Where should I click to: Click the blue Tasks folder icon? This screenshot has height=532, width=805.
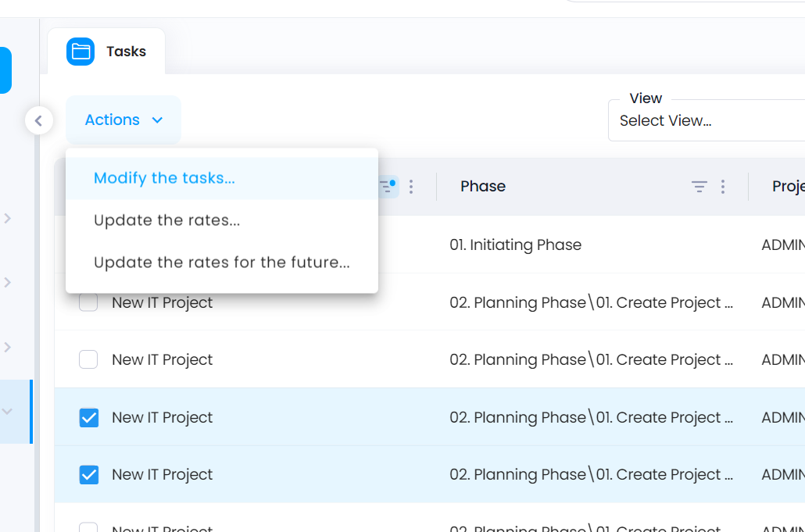point(80,52)
